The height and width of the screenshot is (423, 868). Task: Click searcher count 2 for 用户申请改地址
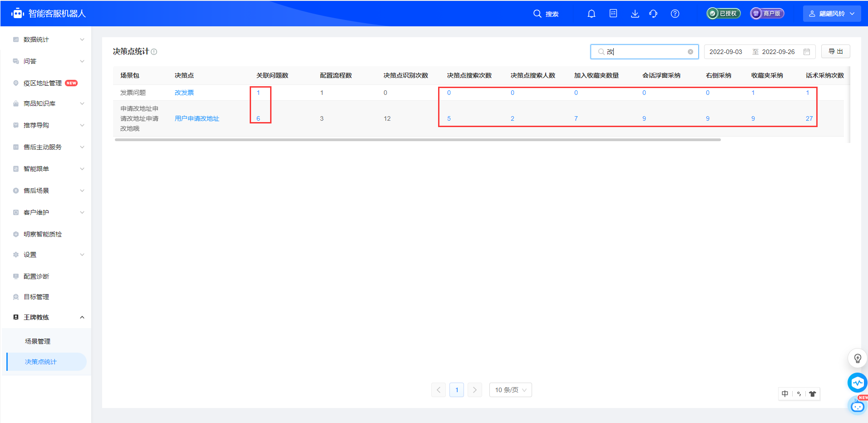513,118
